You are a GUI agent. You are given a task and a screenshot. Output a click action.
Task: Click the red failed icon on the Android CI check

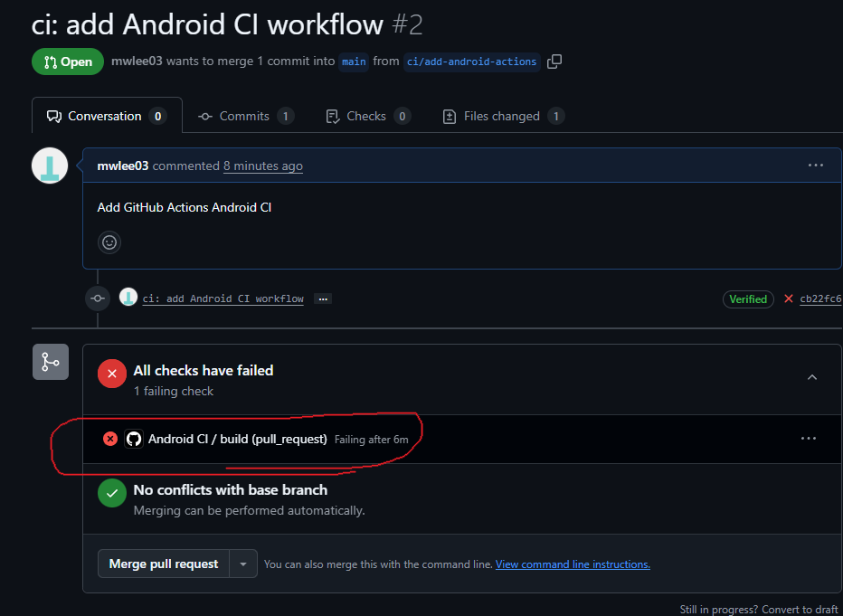110,439
